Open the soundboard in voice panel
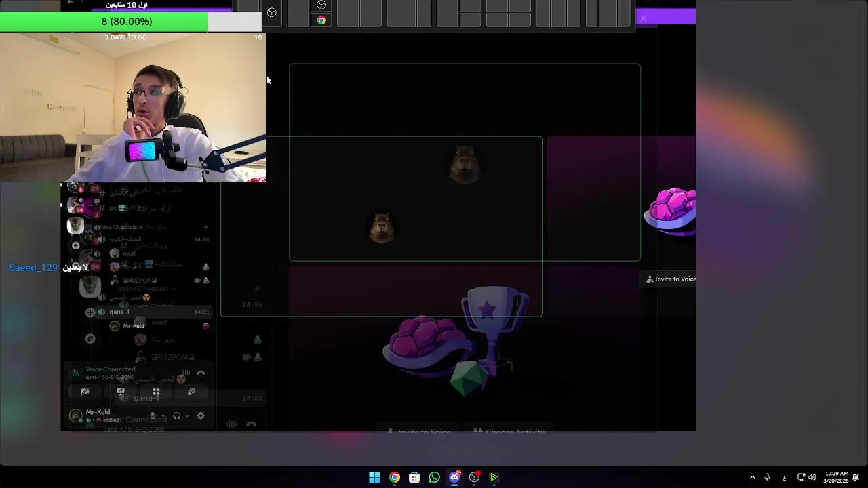 coord(191,392)
